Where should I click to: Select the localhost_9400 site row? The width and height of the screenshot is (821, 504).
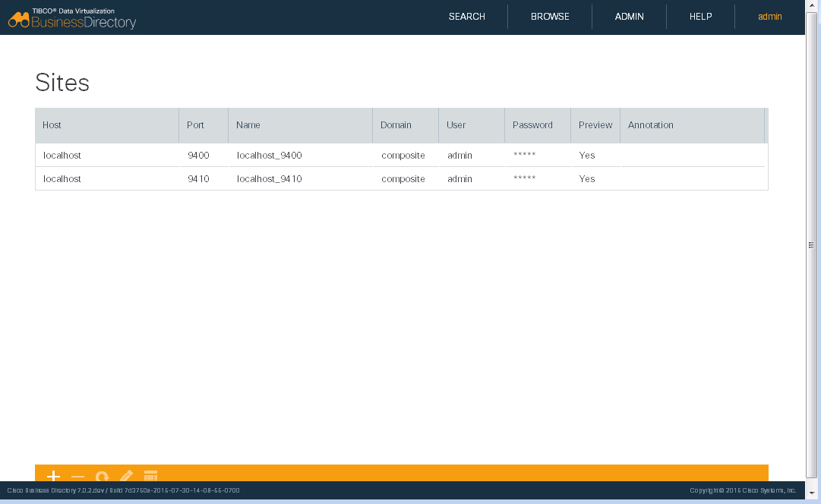269,156
